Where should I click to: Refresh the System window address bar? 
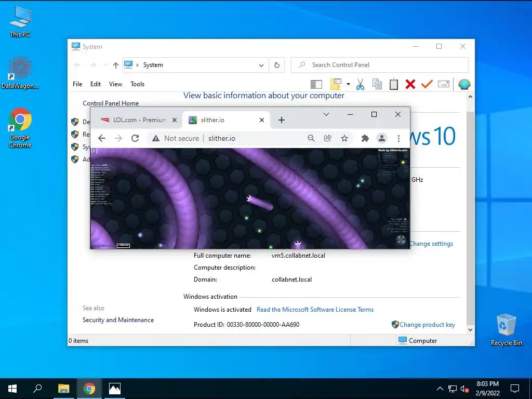click(x=277, y=65)
